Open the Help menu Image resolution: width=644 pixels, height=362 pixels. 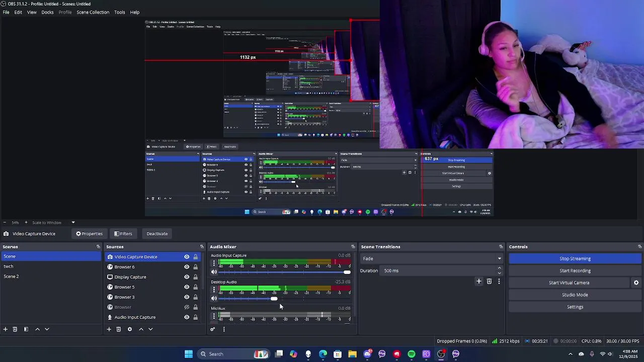tap(135, 12)
